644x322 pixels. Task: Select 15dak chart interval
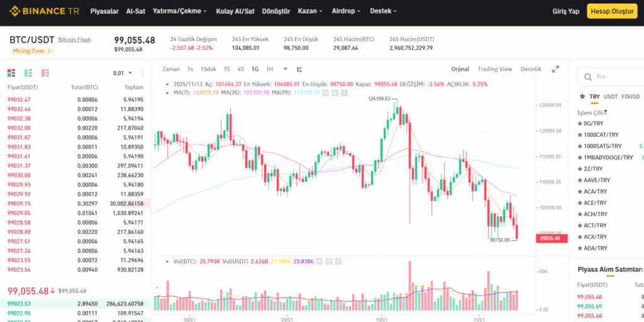(208, 69)
